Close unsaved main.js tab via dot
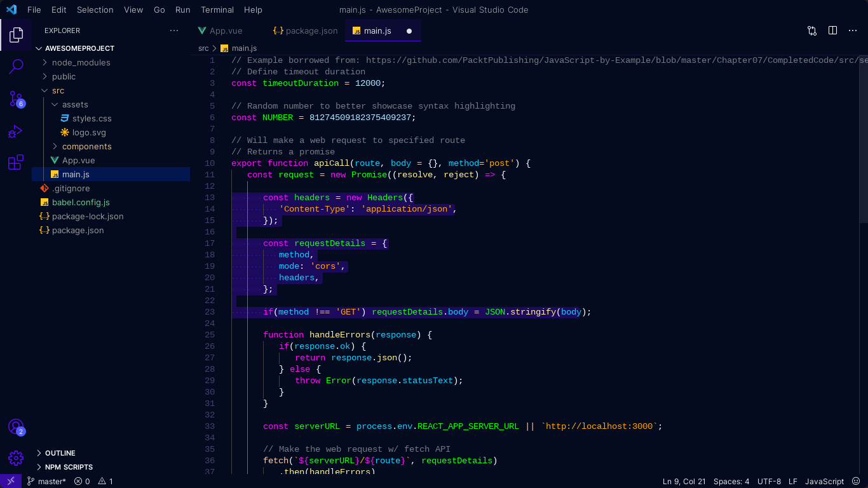This screenshot has height=488, width=868. (x=409, y=30)
